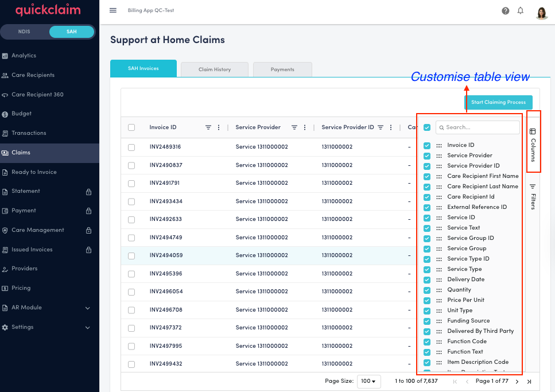
Task: Click the drag handle beside Quantity column
Action: point(439,290)
